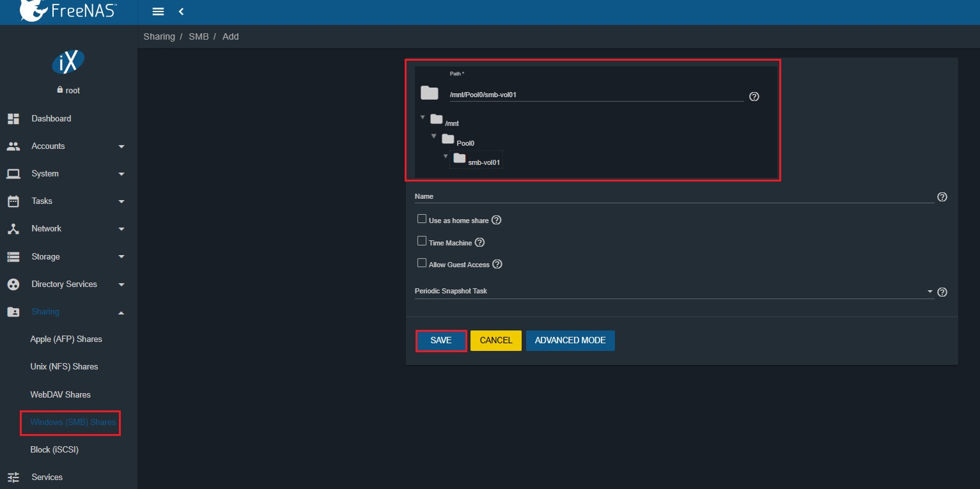
Task: Collapse the /mnt folder tree node
Action: coord(423,118)
